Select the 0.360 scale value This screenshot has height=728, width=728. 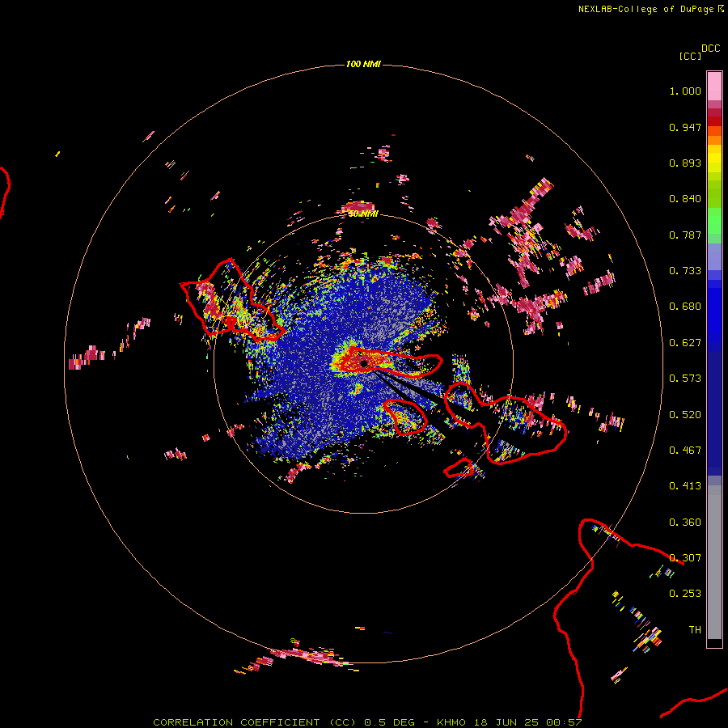pos(685,523)
